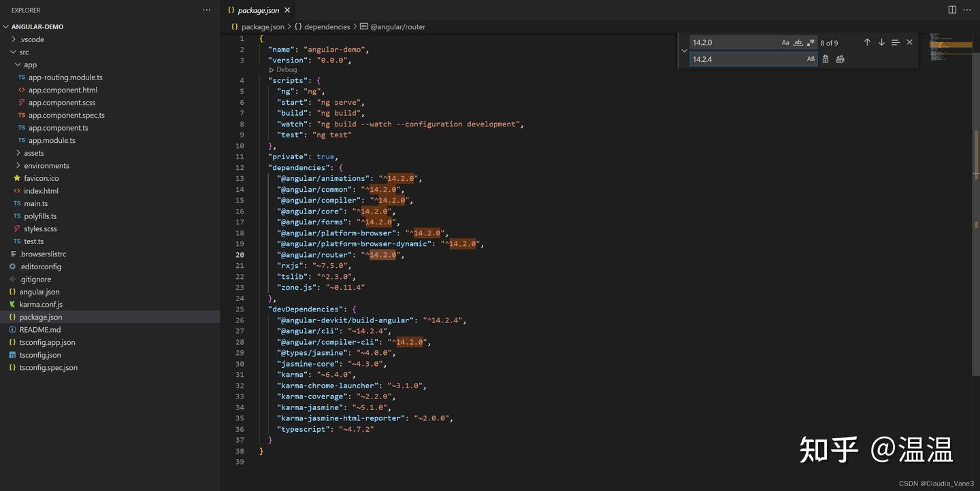Open Explorer views and more actions menu
Image resolution: width=980 pixels, height=491 pixels.
(x=207, y=10)
